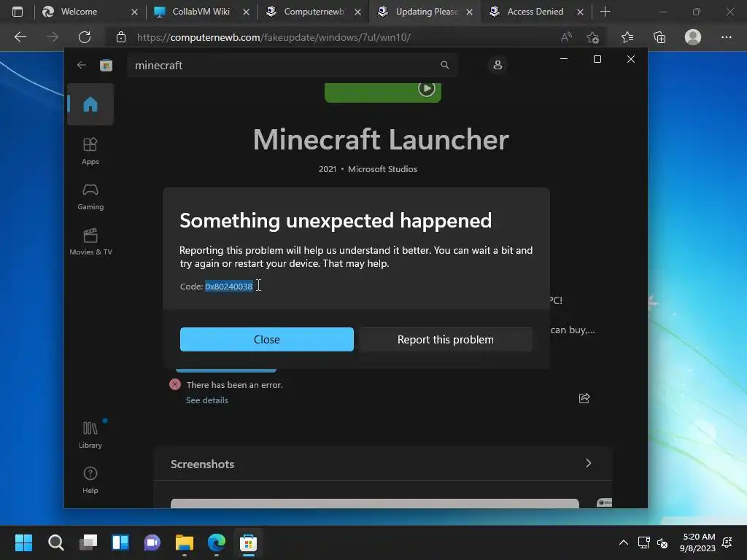Click the Minecraft screenshot thumbnail strip
747x560 pixels.
tap(374, 503)
